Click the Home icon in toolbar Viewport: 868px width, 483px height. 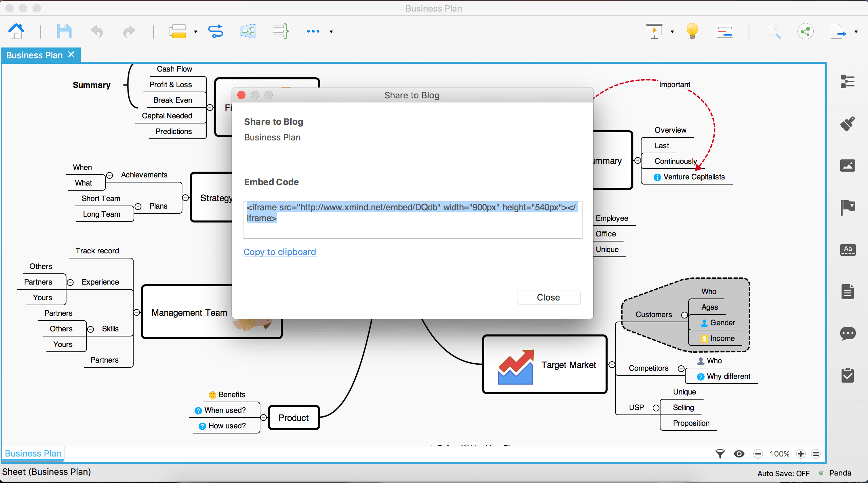pyautogui.click(x=16, y=32)
